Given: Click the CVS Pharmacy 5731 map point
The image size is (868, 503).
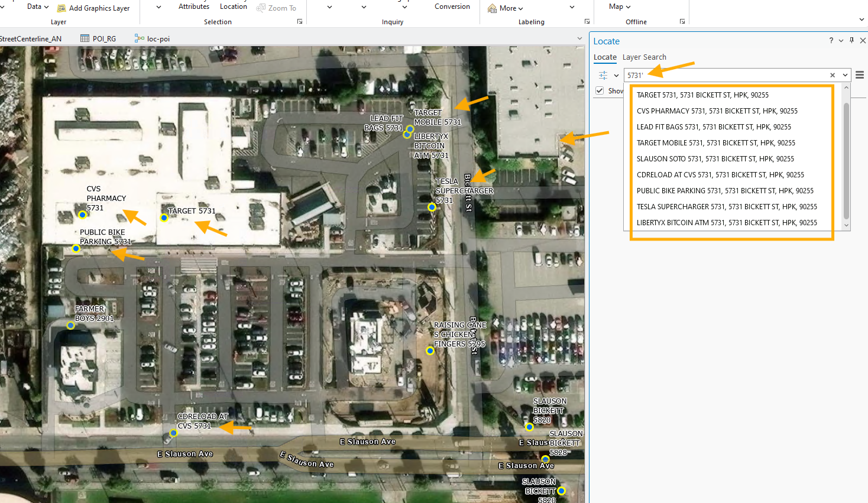Looking at the screenshot, I should click(x=83, y=215).
